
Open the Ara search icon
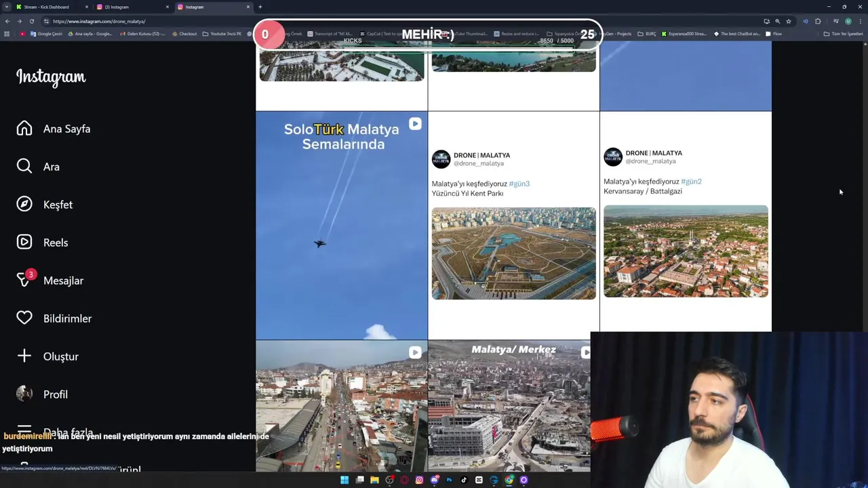coord(24,167)
